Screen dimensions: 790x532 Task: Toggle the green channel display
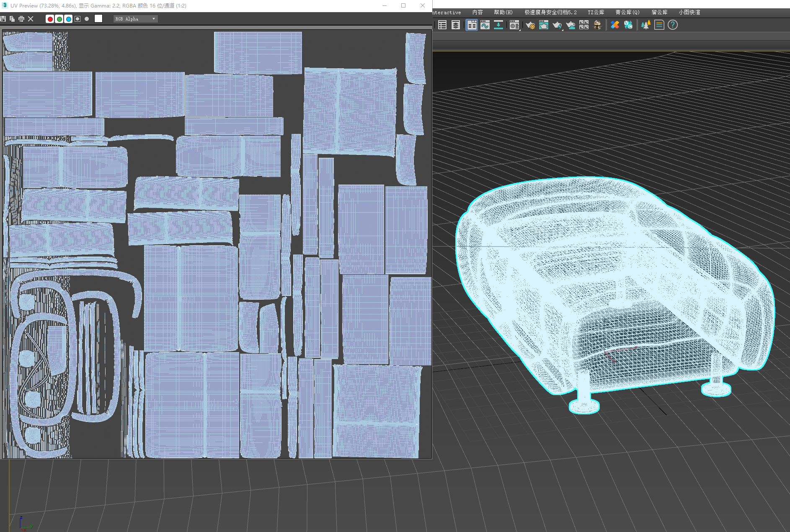59,19
